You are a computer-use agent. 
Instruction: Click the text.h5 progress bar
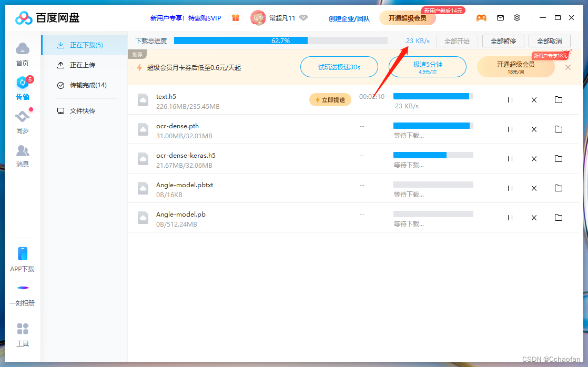(433, 96)
